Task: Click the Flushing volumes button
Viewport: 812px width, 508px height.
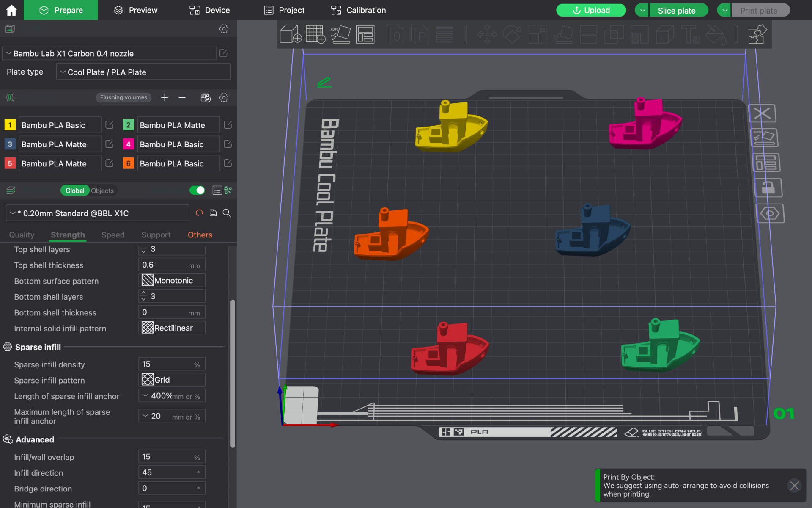Action: click(123, 97)
